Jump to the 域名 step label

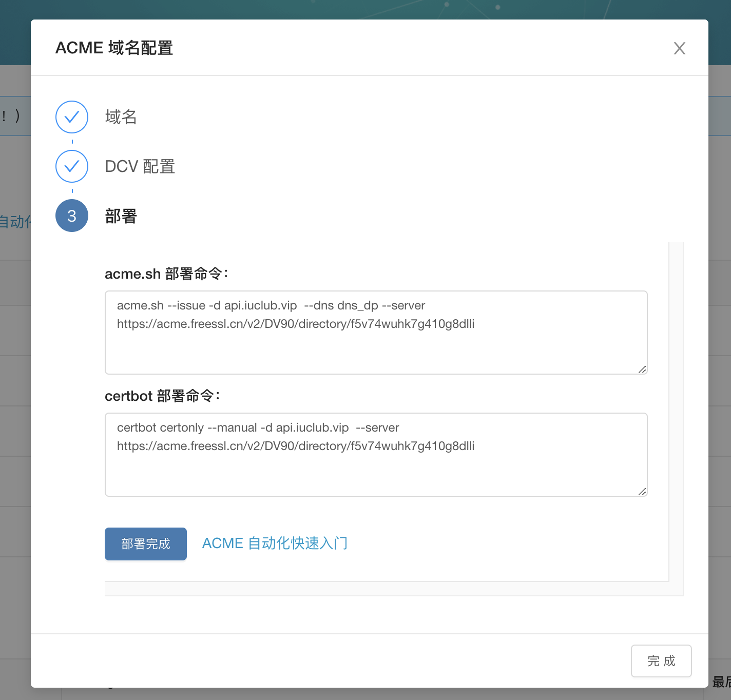coord(121,117)
